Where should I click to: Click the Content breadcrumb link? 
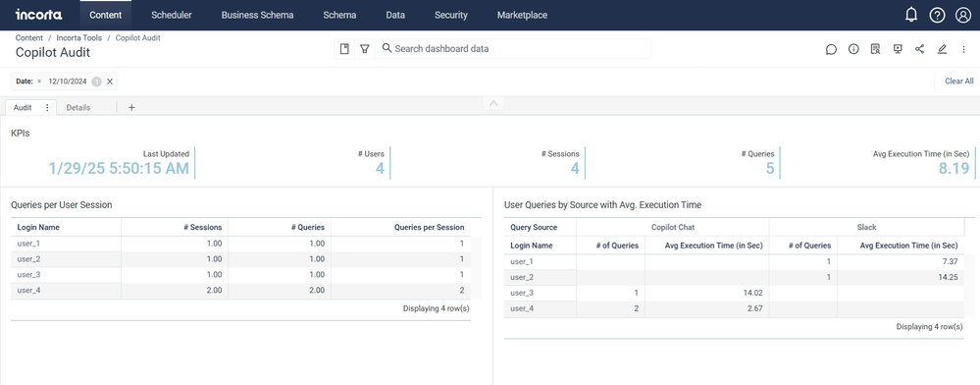[x=29, y=38]
